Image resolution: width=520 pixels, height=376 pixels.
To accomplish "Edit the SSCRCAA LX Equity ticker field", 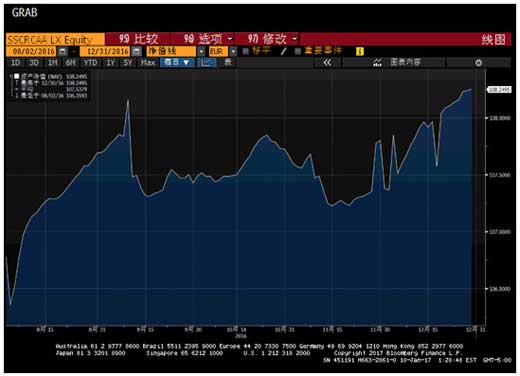I will coord(55,39).
